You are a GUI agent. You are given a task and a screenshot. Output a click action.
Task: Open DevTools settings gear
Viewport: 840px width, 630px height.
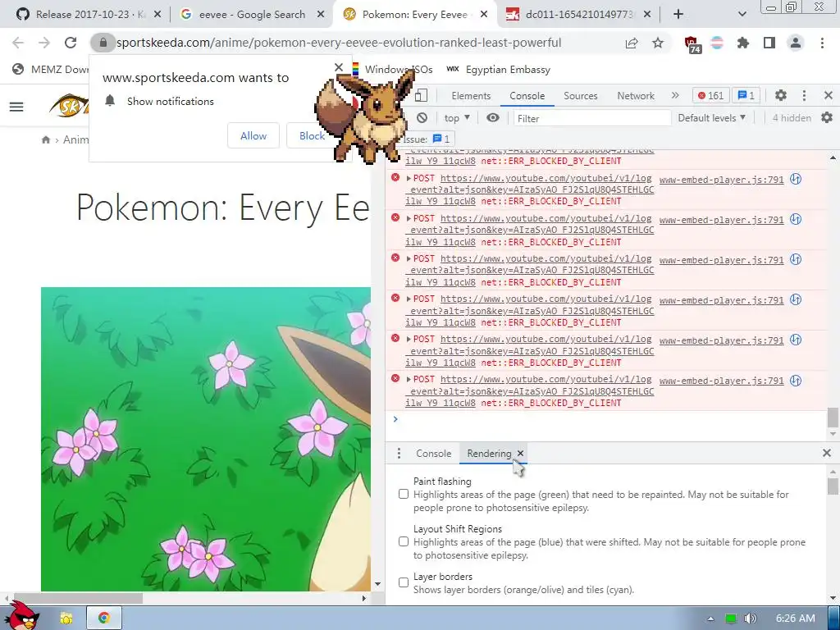point(781,95)
